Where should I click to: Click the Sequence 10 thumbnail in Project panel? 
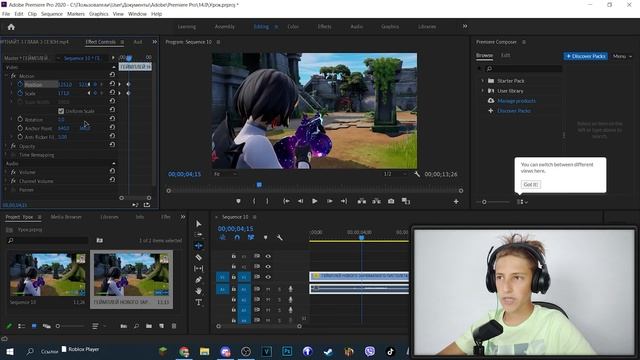(48, 275)
